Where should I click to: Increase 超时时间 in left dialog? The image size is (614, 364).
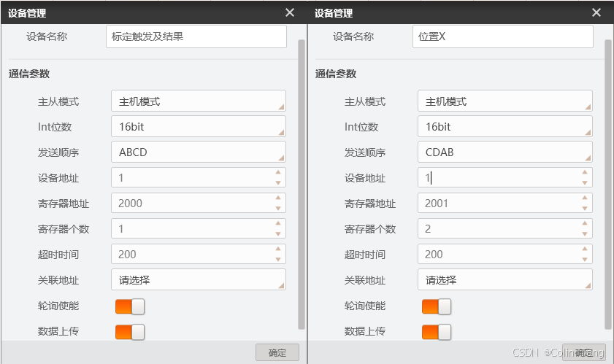278,249
